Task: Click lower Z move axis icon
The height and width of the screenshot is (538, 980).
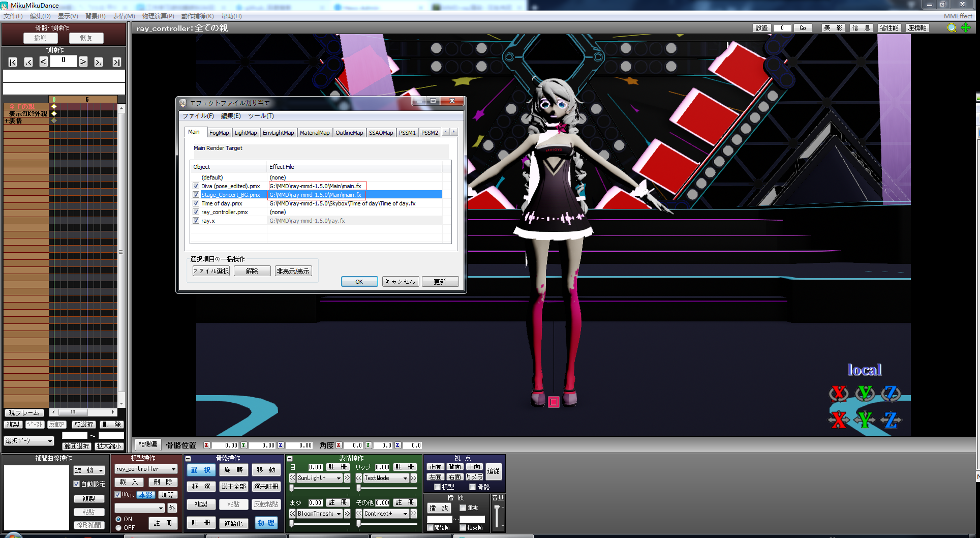Action: point(891,420)
